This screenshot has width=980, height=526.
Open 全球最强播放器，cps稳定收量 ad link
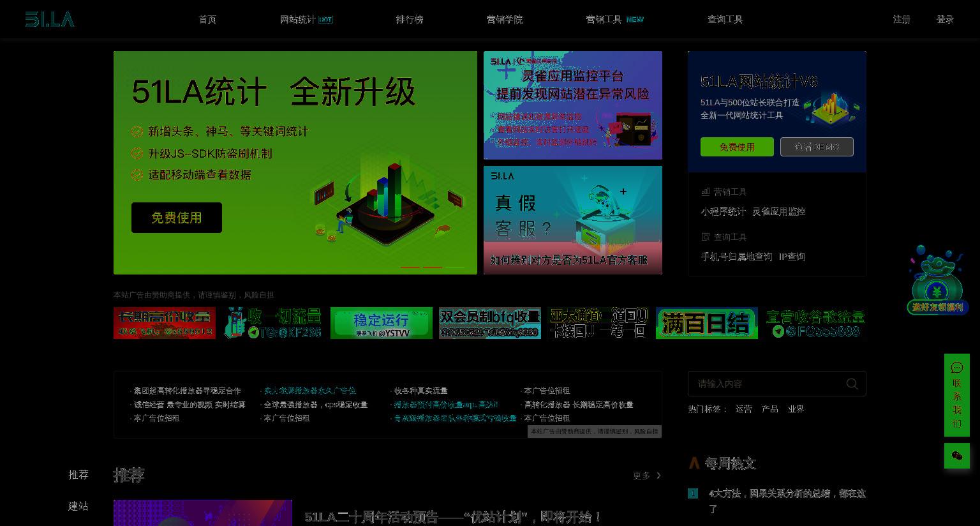(x=316, y=405)
